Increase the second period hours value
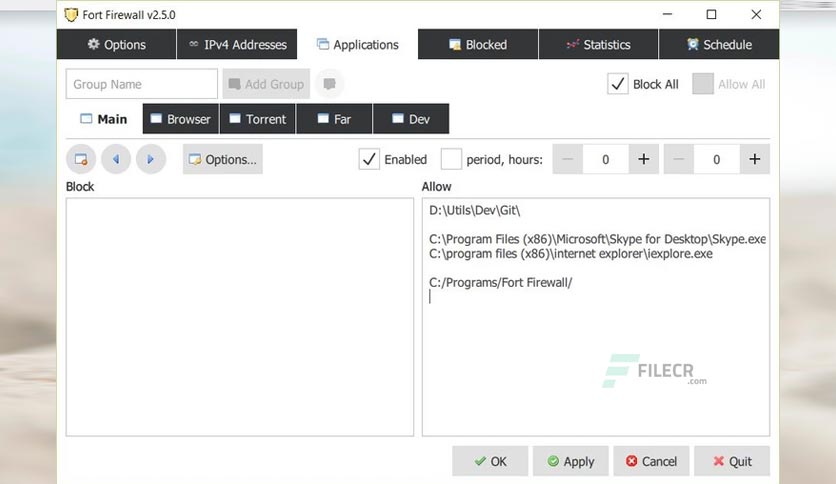 coord(754,159)
